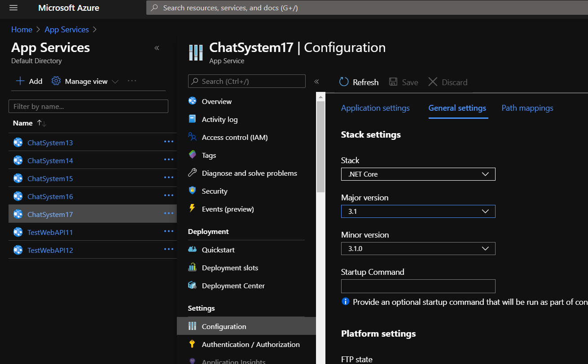
Task: Click the resource menu vertical scrollbar
Action: tap(320, 147)
